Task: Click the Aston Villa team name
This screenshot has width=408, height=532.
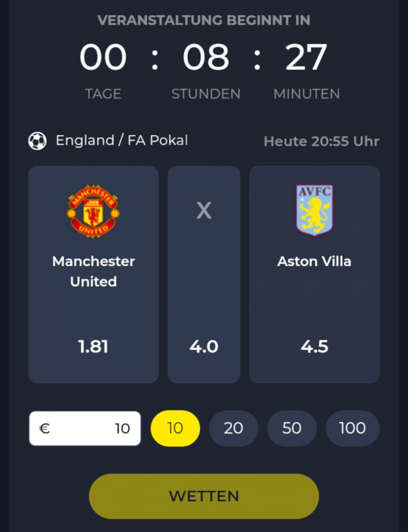Action: pos(314,261)
